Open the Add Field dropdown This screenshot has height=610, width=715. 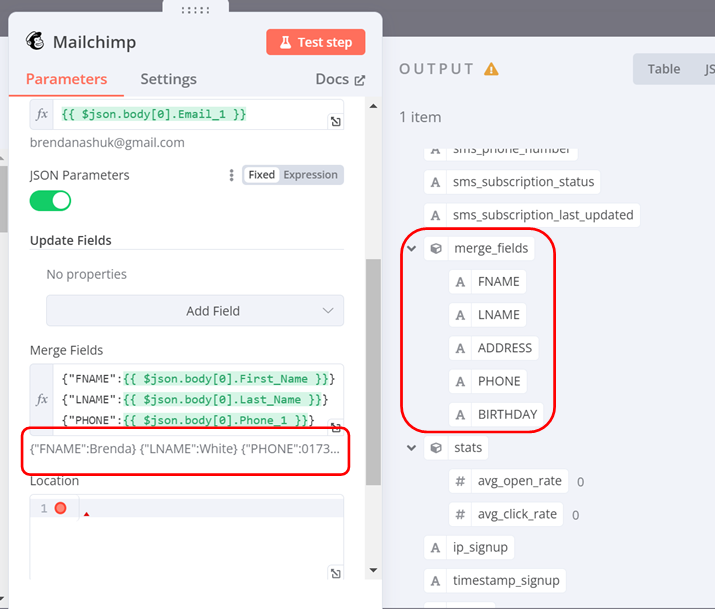(x=195, y=311)
